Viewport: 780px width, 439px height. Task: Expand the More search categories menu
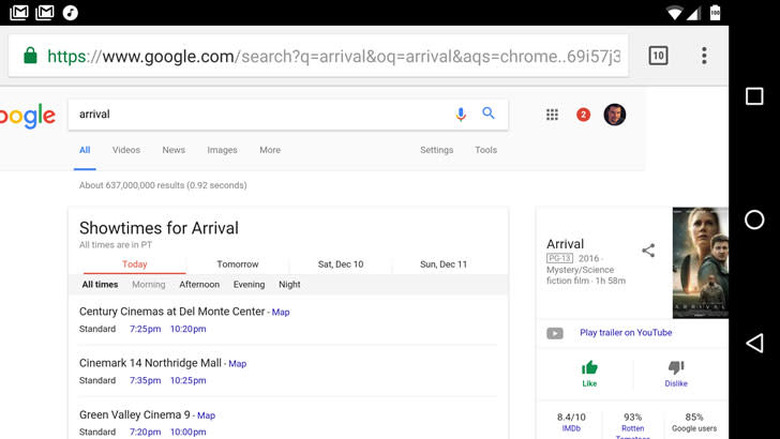coord(270,150)
